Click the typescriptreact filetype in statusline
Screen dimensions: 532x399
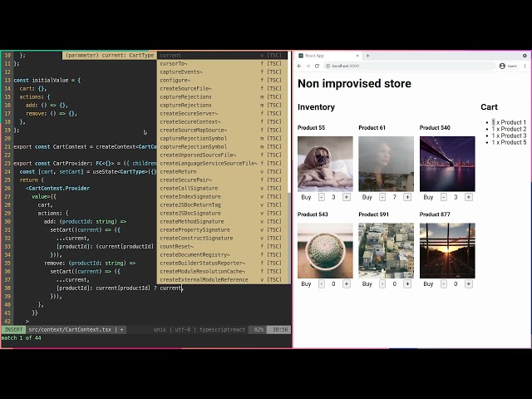click(x=222, y=329)
